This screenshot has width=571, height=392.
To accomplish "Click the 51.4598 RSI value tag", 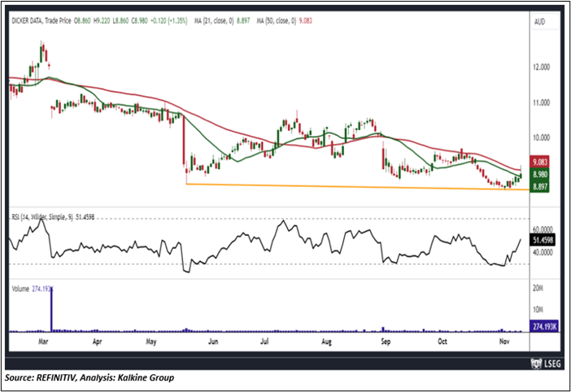I will point(543,240).
